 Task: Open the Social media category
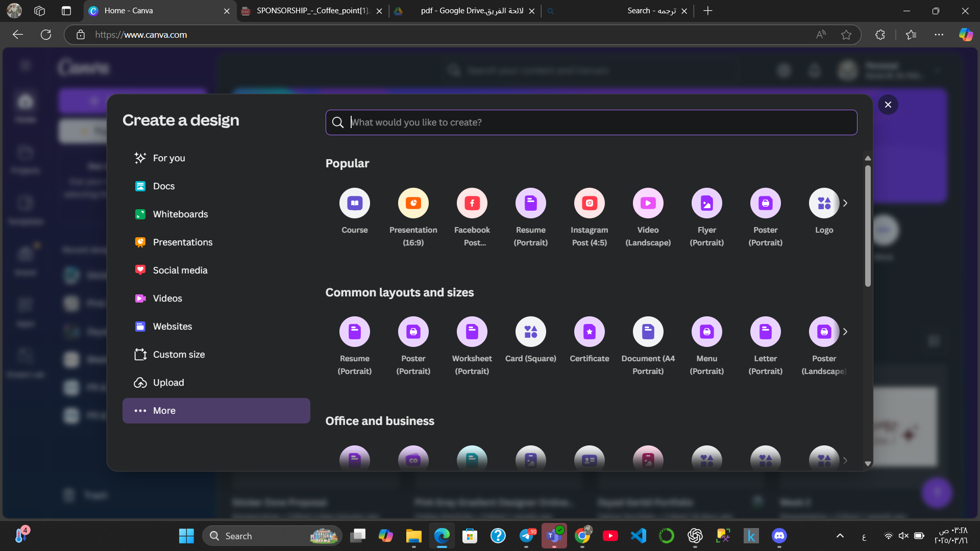tap(216, 270)
